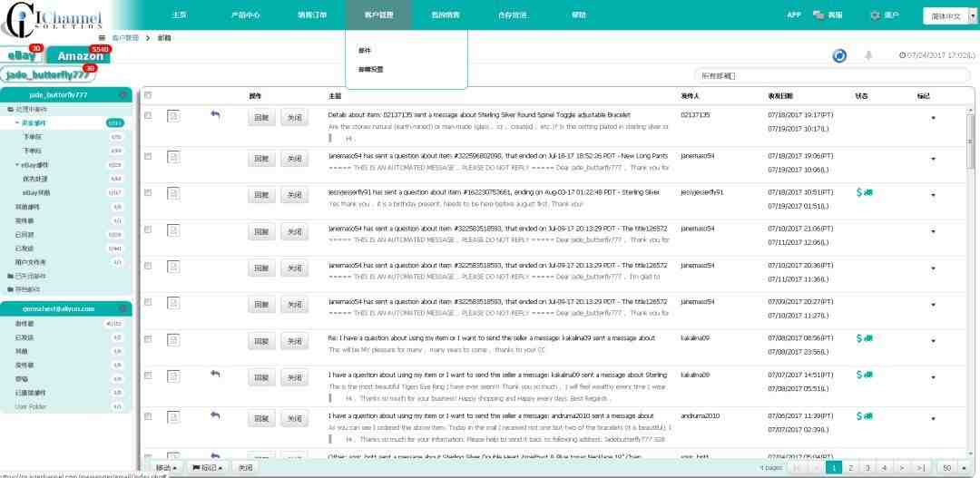The height and width of the screenshot is (478, 980).
Task: Open User Folder in gemschest mailbox list
Action: [x=30, y=406]
